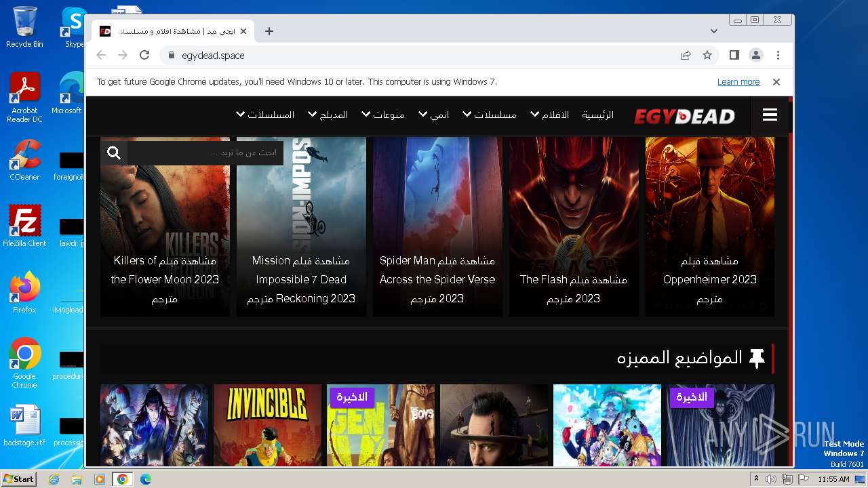Close the EgyDead browser tab

(243, 31)
